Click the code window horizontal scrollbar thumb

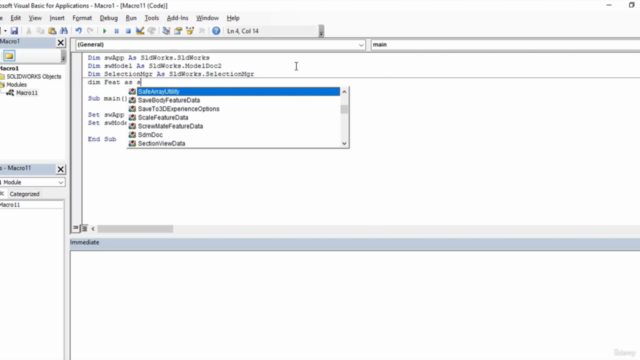tap(135, 229)
